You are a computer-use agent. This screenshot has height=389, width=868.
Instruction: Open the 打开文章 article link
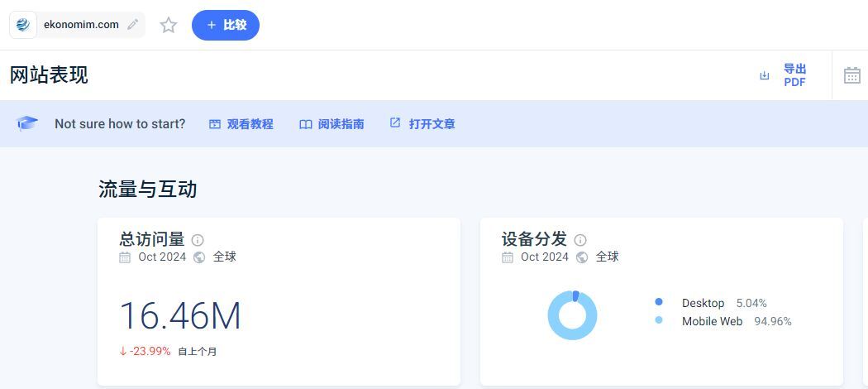[432, 124]
